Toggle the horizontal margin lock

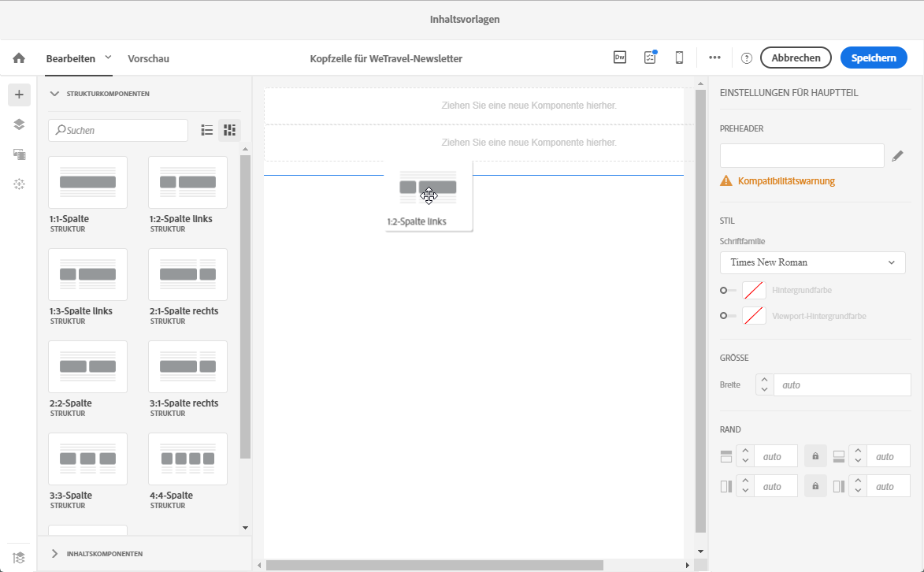pyautogui.click(x=815, y=486)
